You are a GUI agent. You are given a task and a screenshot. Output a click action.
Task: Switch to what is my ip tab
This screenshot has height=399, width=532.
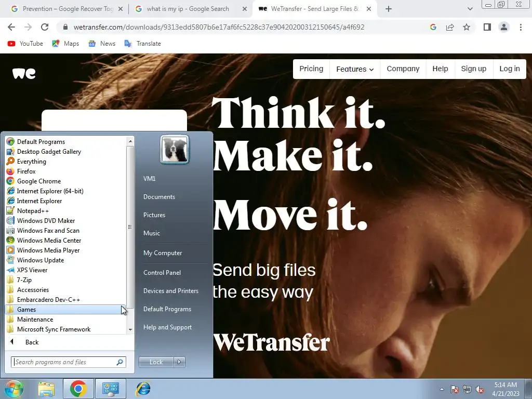pyautogui.click(x=191, y=9)
